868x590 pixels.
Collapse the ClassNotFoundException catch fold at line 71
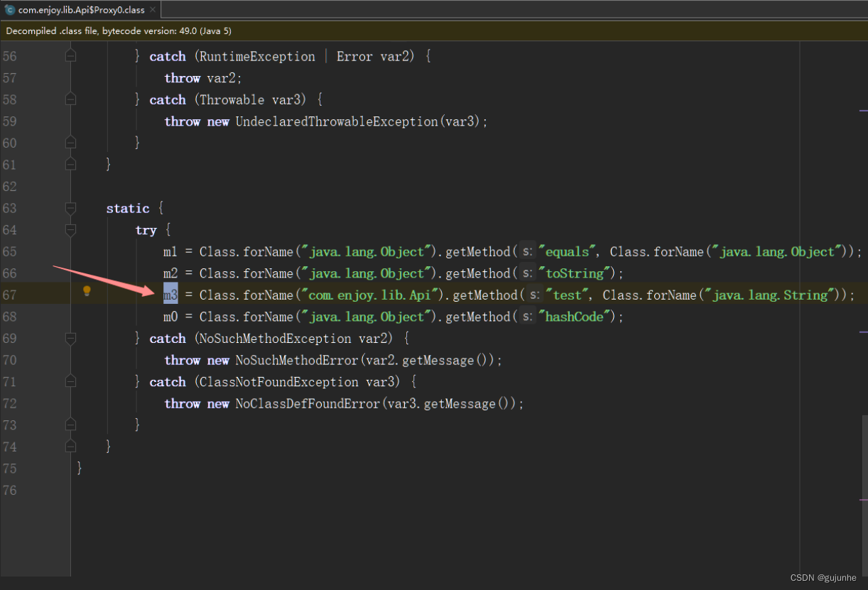click(x=70, y=382)
